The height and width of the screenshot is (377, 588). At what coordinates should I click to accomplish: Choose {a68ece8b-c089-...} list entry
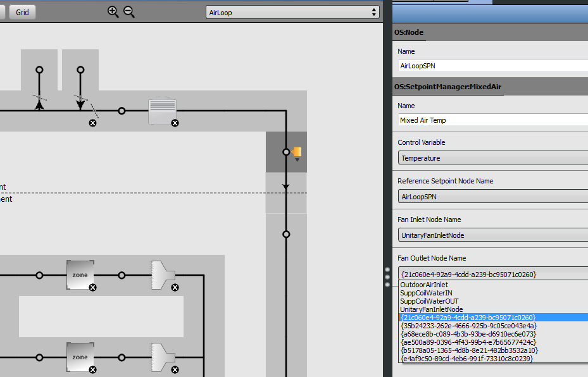pos(493,334)
